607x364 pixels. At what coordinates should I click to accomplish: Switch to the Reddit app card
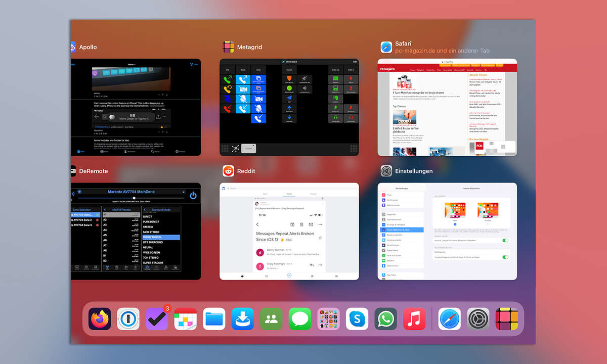pyautogui.click(x=289, y=231)
